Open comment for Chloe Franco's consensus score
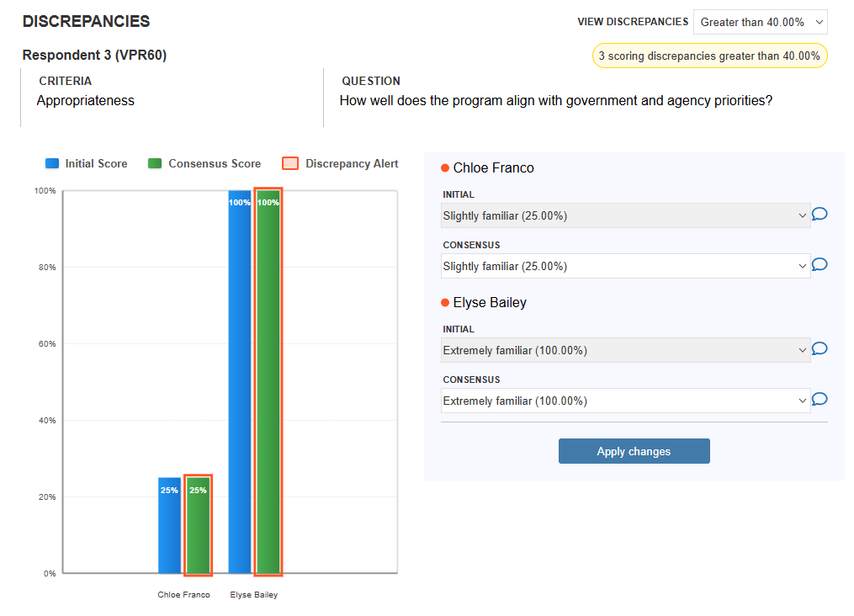The height and width of the screenshot is (616, 854). (x=820, y=265)
